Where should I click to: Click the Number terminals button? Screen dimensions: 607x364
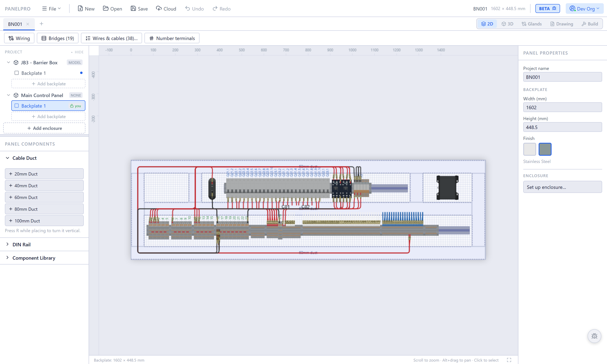click(x=172, y=38)
